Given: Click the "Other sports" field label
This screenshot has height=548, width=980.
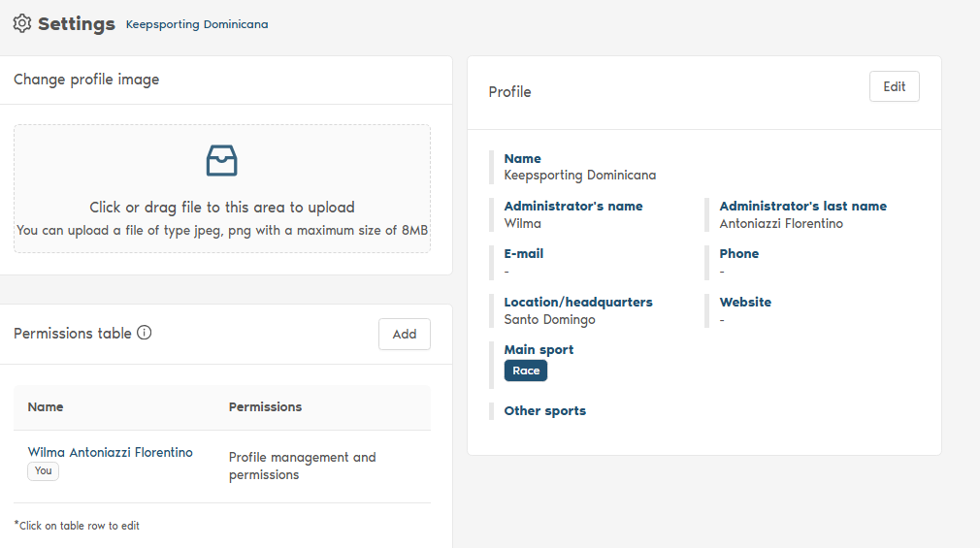Looking at the screenshot, I should [x=544, y=411].
